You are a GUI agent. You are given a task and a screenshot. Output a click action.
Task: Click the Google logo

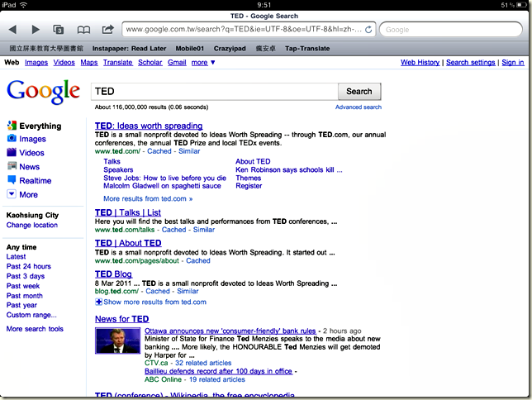click(44, 92)
